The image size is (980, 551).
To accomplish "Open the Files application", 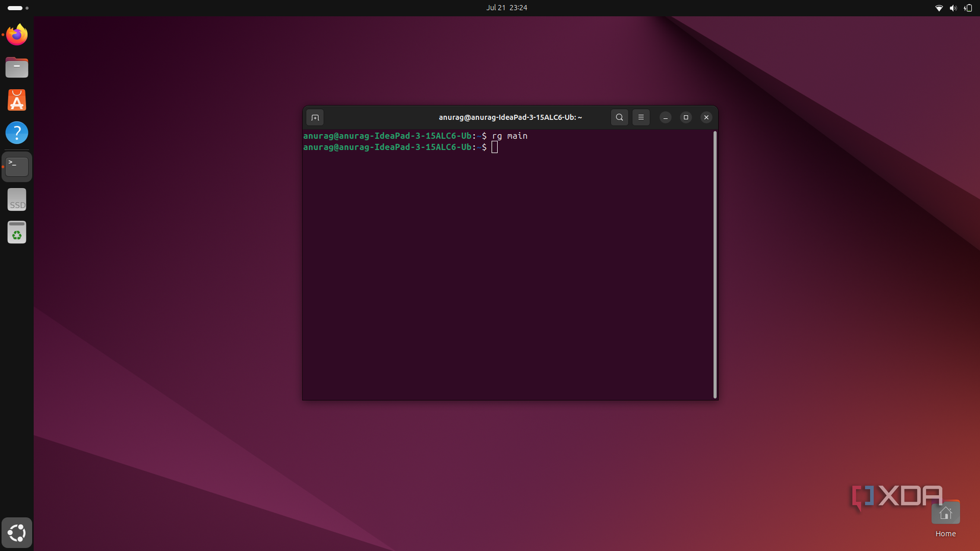I will pyautogui.click(x=17, y=67).
